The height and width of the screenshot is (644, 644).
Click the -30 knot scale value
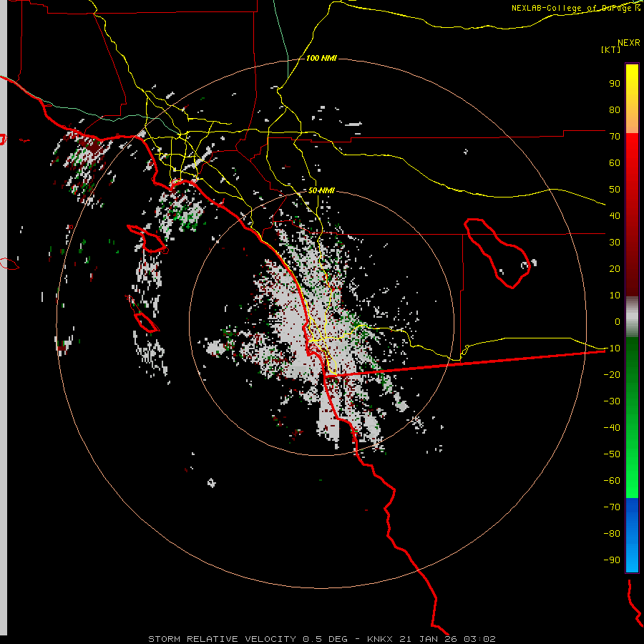[612, 401]
